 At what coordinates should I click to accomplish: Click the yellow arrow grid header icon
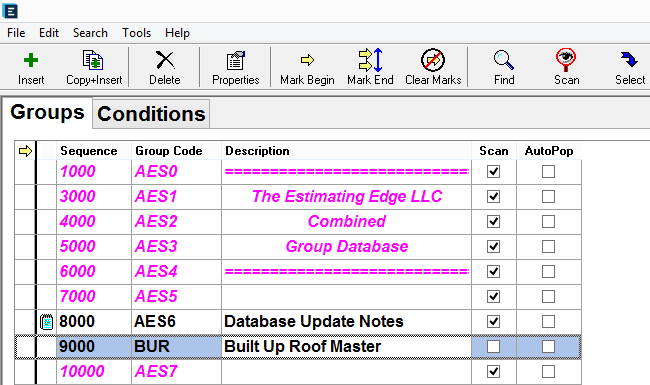[25, 151]
